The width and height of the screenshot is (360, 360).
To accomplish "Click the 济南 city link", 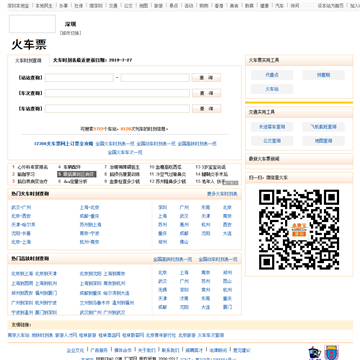I will 184,299.
